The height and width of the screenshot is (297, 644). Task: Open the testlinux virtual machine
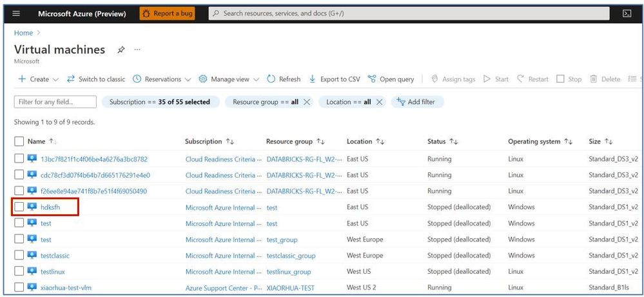coord(53,271)
